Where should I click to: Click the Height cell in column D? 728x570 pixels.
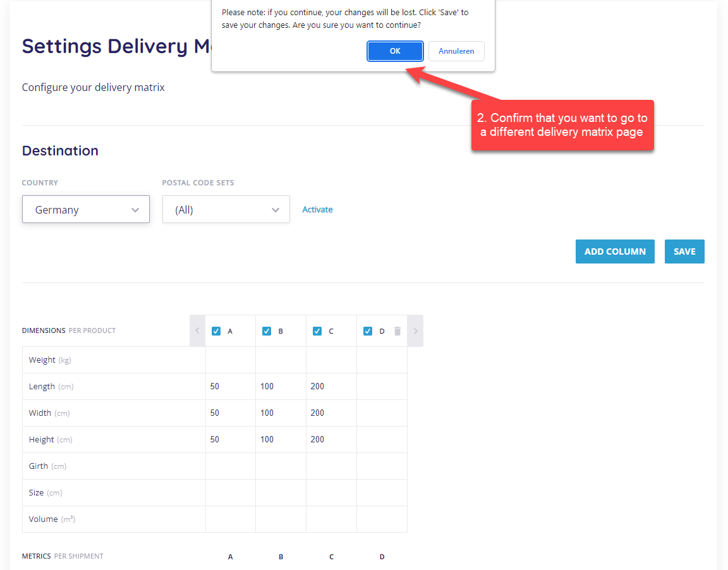pyautogui.click(x=382, y=439)
